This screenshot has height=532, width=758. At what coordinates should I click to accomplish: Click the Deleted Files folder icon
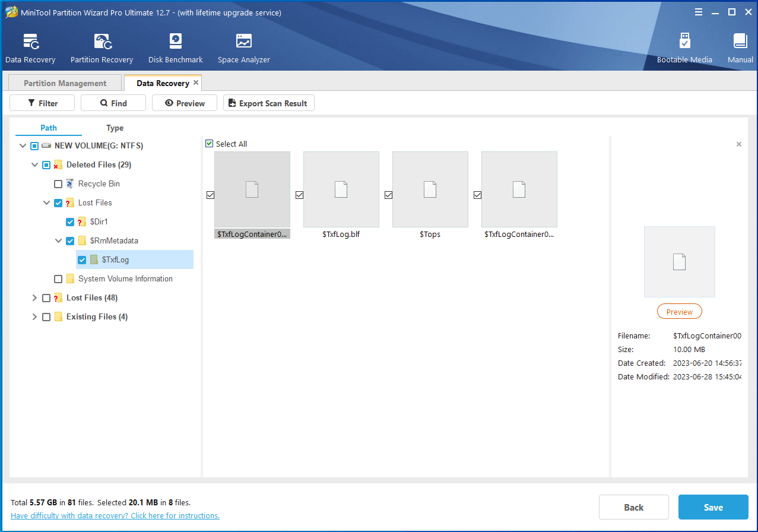coord(58,164)
